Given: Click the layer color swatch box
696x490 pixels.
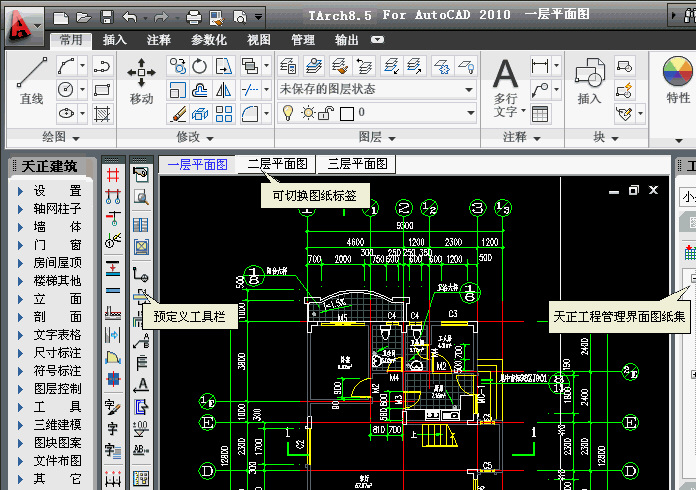Looking at the screenshot, I should (346, 113).
